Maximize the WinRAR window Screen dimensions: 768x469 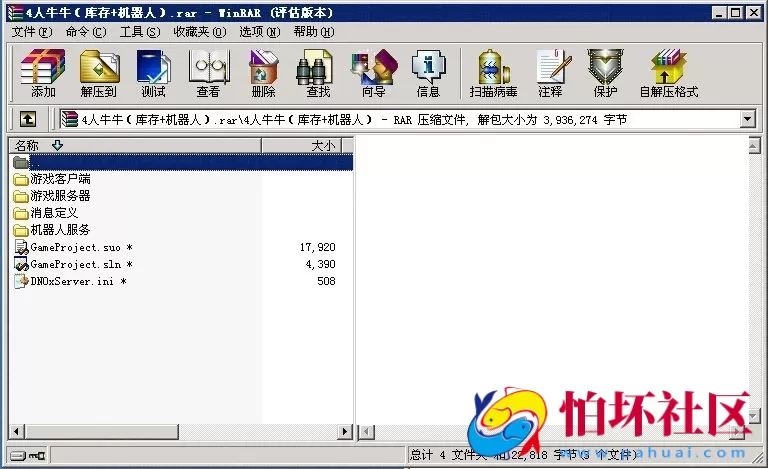point(736,13)
